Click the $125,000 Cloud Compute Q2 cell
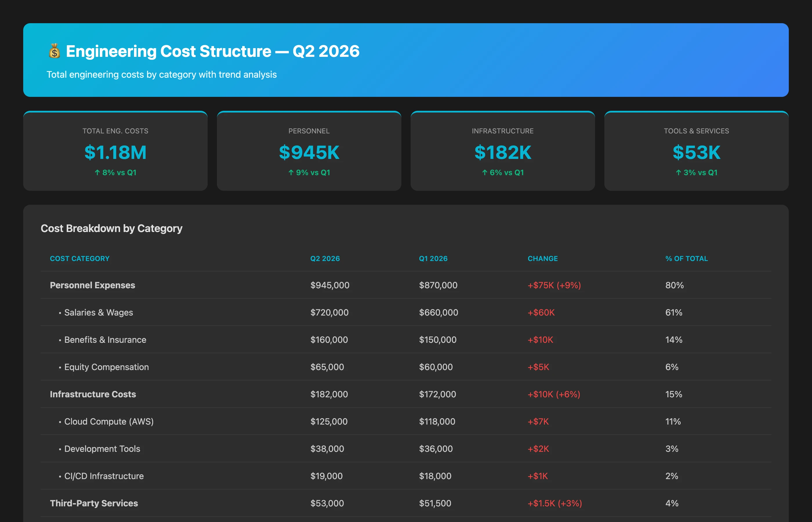The image size is (812, 522). (x=329, y=422)
